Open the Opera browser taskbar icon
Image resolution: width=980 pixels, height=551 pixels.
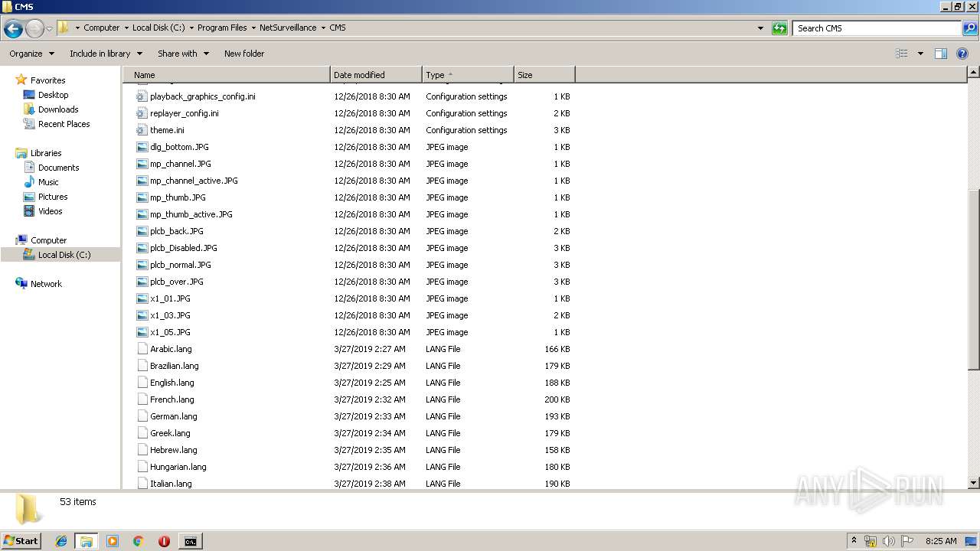(x=164, y=541)
